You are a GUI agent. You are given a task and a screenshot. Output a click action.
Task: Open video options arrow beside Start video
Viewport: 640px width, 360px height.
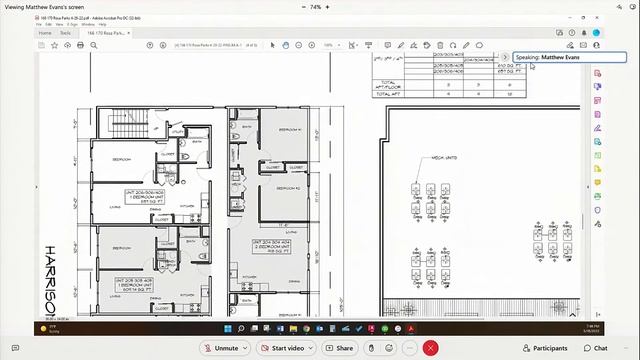pyautogui.click(x=311, y=348)
